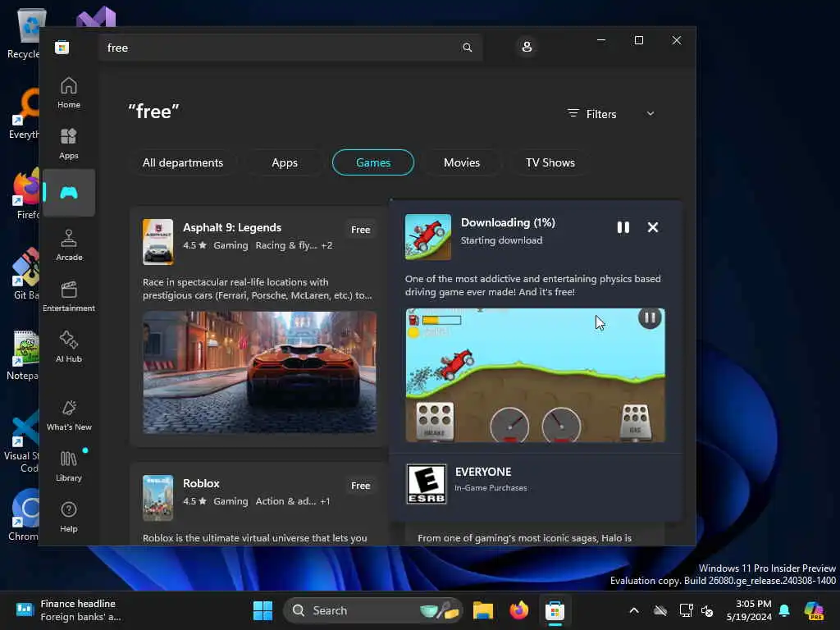Open What's New in sidebar
The image size is (840, 630).
[x=69, y=415]
